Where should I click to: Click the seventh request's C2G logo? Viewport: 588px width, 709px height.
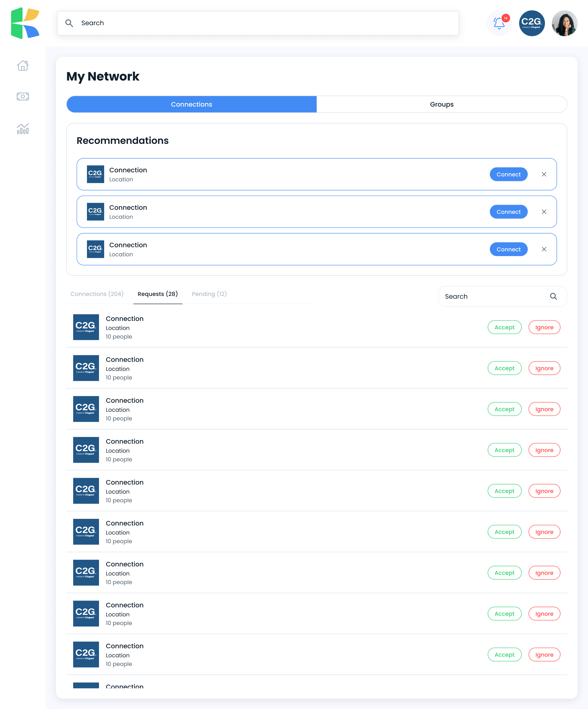click(x=86, y=573)
